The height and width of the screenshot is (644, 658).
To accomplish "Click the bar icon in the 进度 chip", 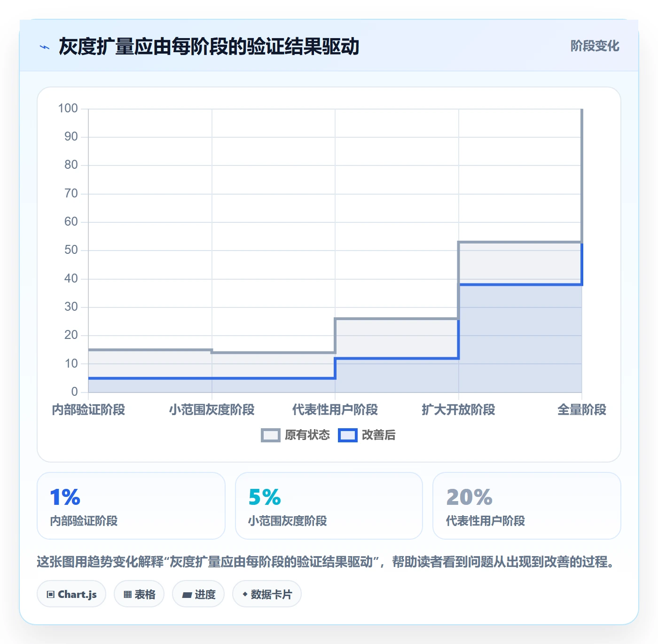I will coord(187,595).
